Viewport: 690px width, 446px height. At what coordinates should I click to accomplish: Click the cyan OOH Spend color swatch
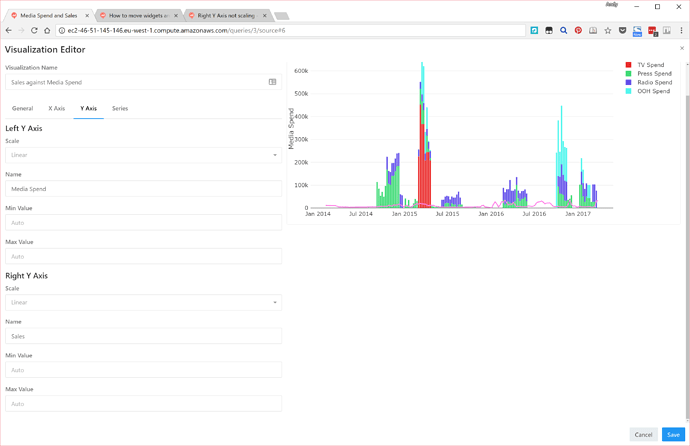pyautogui.click(x=628, y=91)
